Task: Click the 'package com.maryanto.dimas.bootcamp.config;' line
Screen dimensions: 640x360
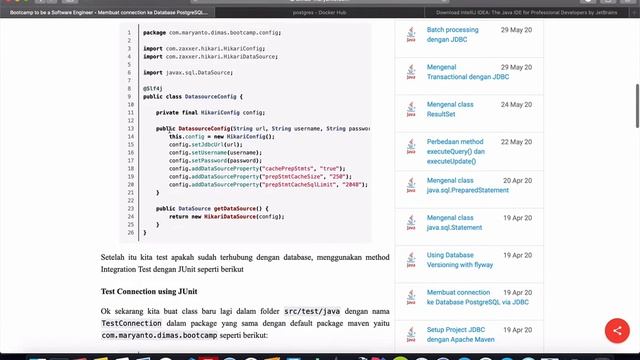Action: pos(212,33)
